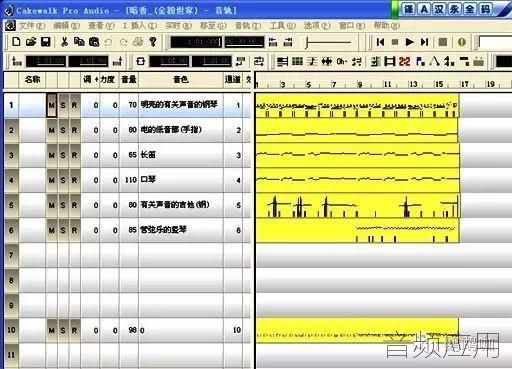Click the Play button in the transport
512x369 pixels.
coord(409,42)
